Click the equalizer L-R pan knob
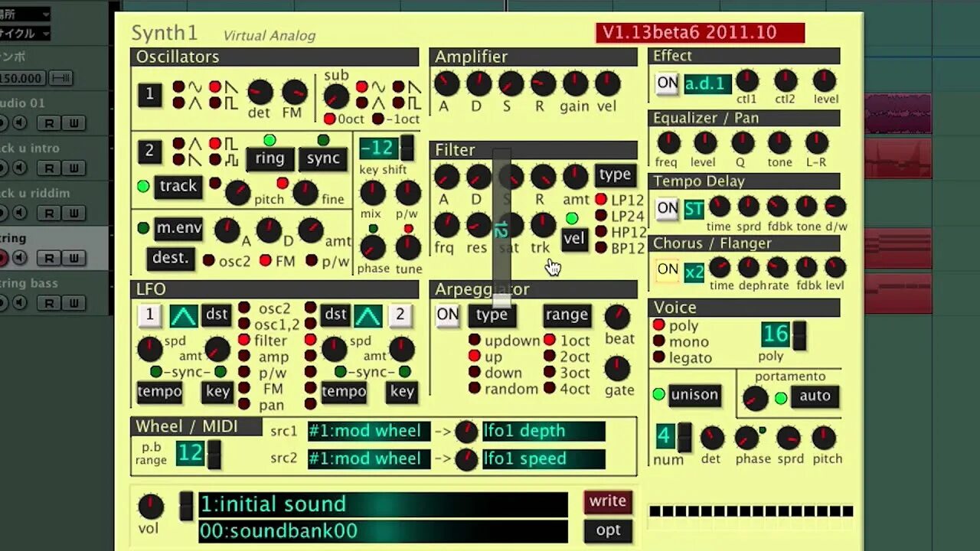The height and width of the screenshot is (551, 980). click(817, 142)
